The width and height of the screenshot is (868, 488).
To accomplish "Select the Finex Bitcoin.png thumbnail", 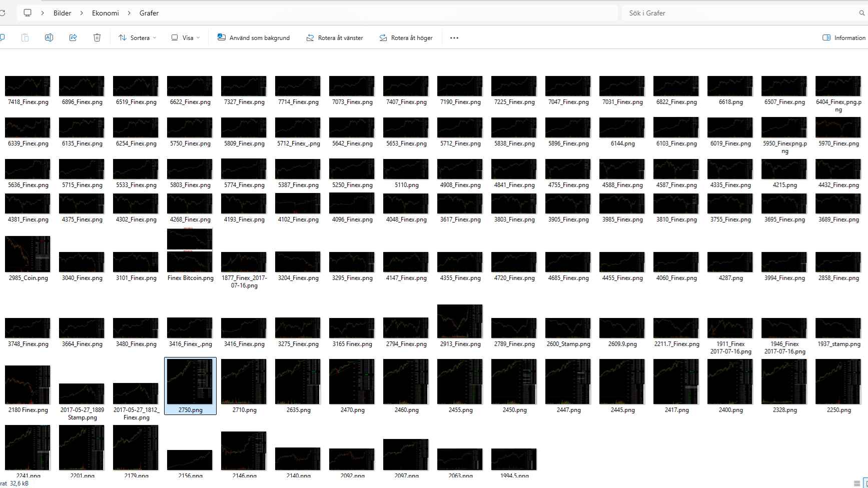I will click(x=190, y=250).
